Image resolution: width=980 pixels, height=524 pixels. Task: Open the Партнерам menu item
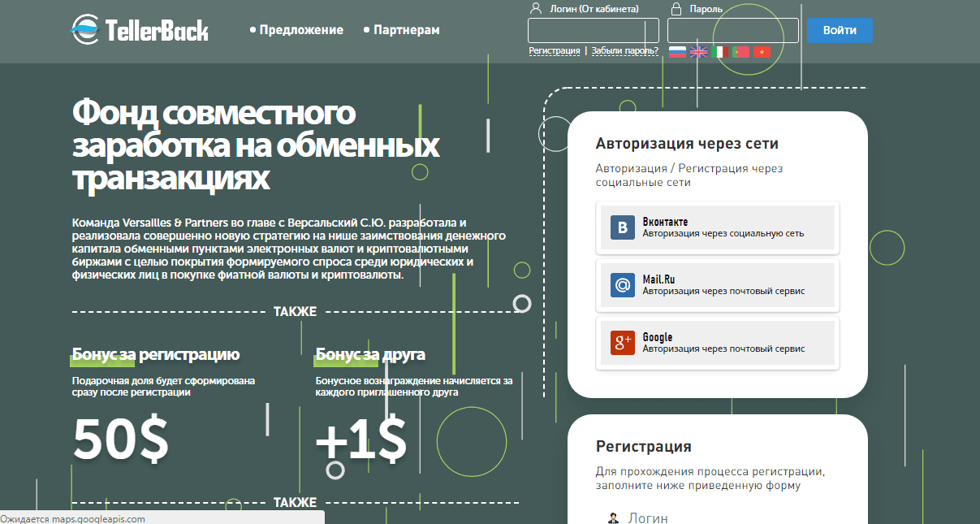(x=406, y=30)
